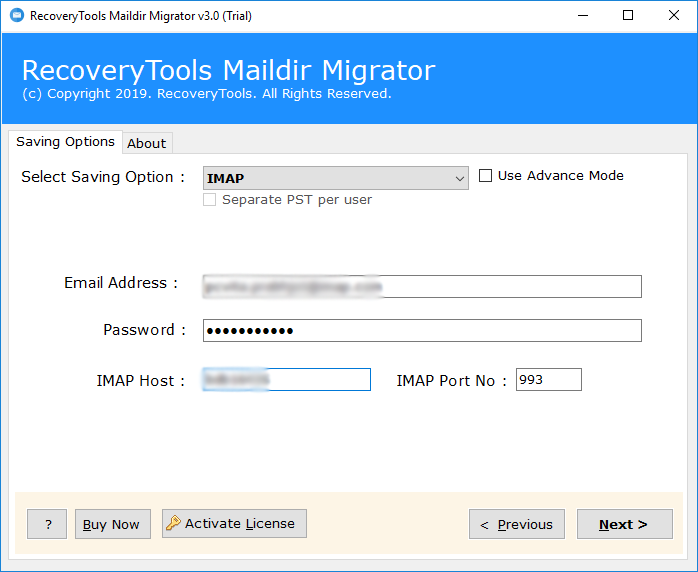The image size is (698, 572).
Task: Close the Maildir Migrator window
Action: (x=674, y=16)
